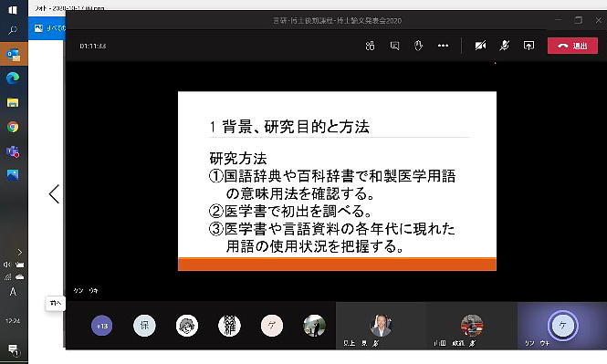Image resolution: width=607 pixels, height=364 pixels.
Task: Open Outlook from the taskbar
Action: [13, 54]
